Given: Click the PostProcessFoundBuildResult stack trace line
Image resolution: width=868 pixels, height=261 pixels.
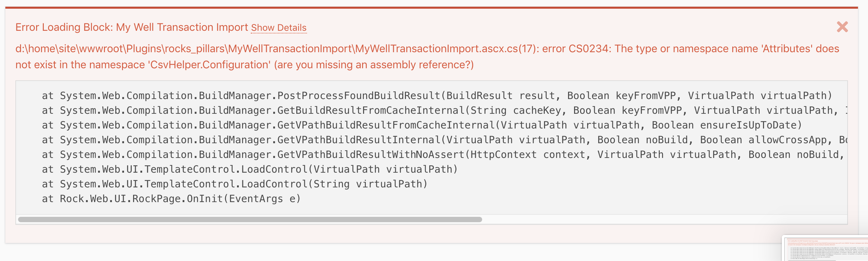Looking at the screenshot, I should [437, 96].
